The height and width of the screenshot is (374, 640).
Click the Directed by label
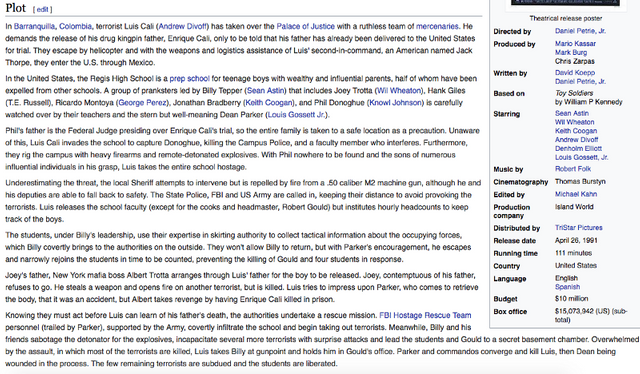tap(512, 31)
